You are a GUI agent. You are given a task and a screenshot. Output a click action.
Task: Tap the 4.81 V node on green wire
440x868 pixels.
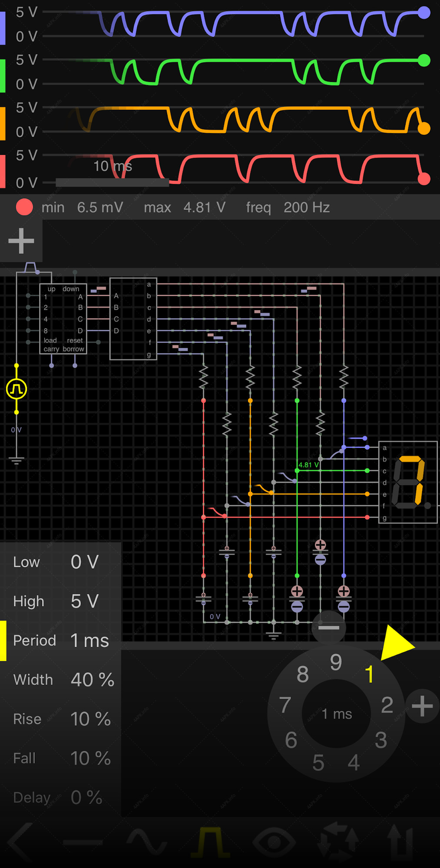297,471
